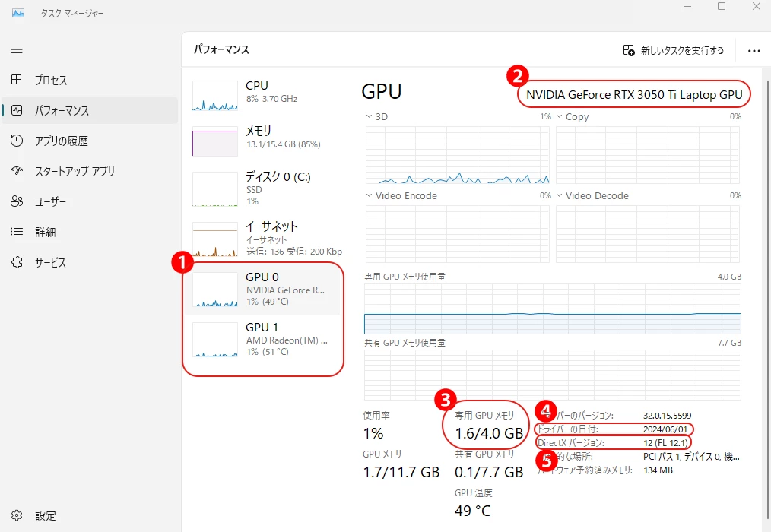Click driver version 32.0.15.5599
This screenshot has height=532, width=771.
(x=668, y=416)
